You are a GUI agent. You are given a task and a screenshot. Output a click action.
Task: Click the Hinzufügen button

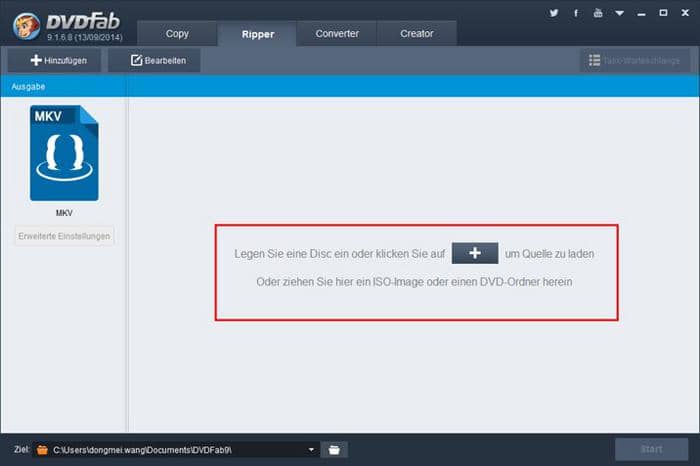pyautogui.click(x=54, y=60)
